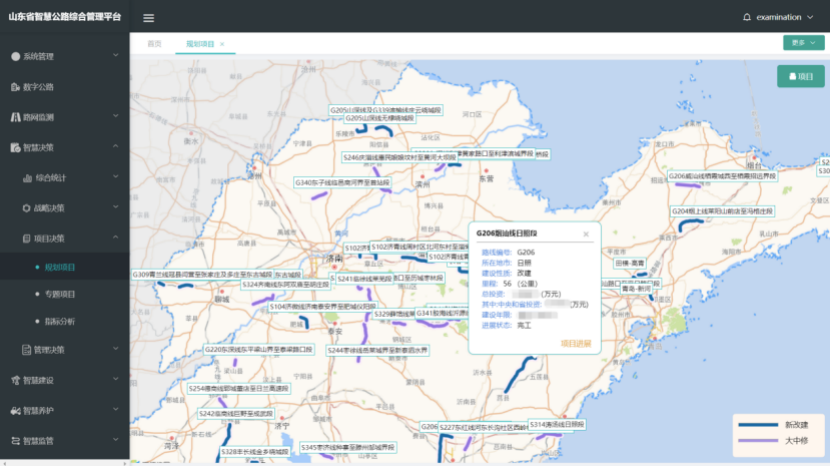Expand the 战略决策 submenu chevron
Image resolution: width=830 pixels, height=468 pixels.
coord(115,207)
